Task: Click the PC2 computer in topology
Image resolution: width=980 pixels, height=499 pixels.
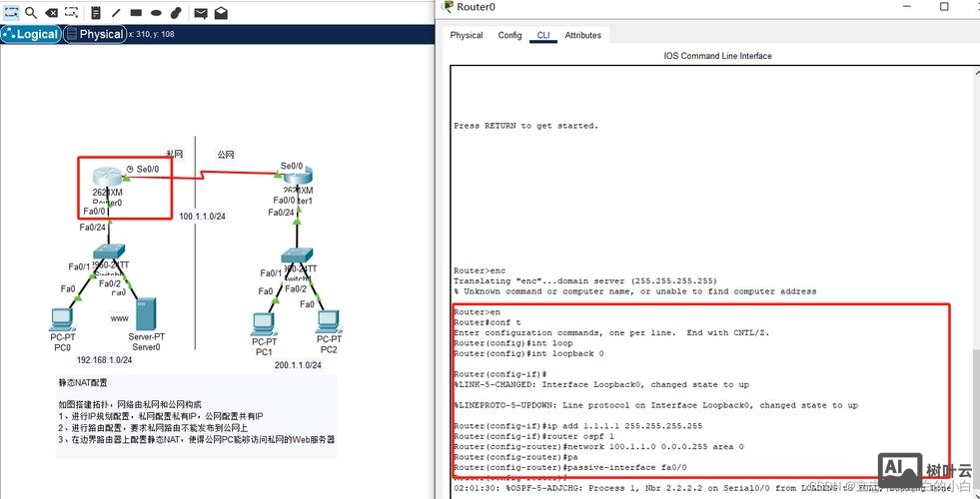Action: (329, 321)
